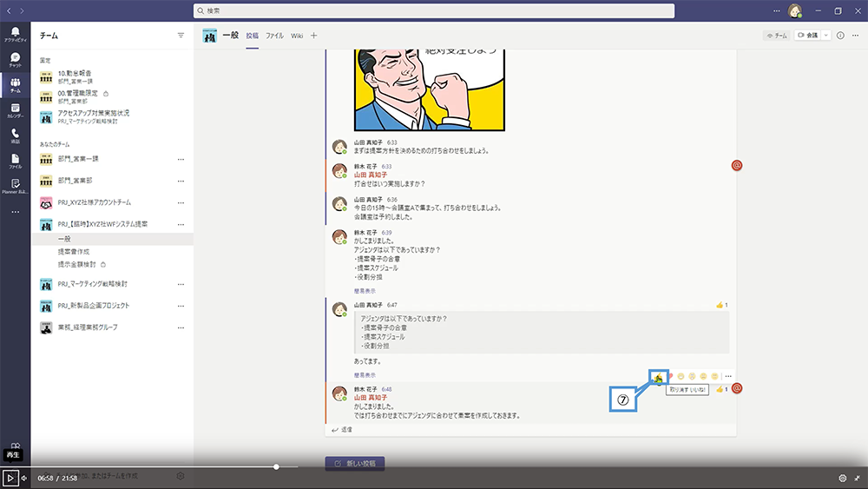
Task: React with the surprised emoji
Action: pos(692,376)
